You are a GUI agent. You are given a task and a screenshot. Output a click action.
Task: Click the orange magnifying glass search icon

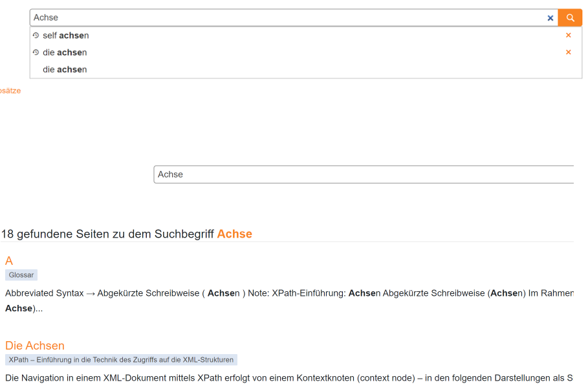[x=569, y=17]
